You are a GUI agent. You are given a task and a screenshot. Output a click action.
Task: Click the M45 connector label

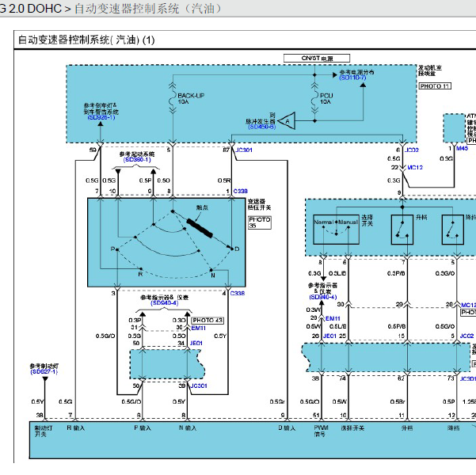(462, 147)
